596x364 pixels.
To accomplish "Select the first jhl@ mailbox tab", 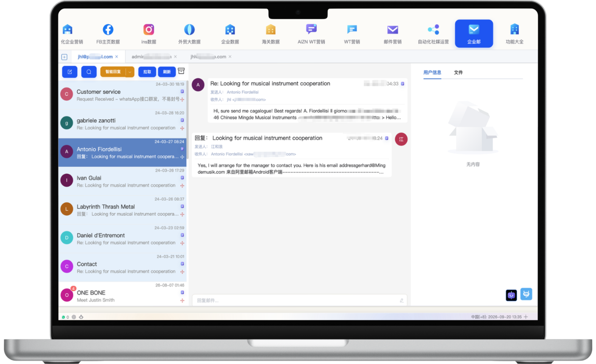I will [x=95, y=57].
